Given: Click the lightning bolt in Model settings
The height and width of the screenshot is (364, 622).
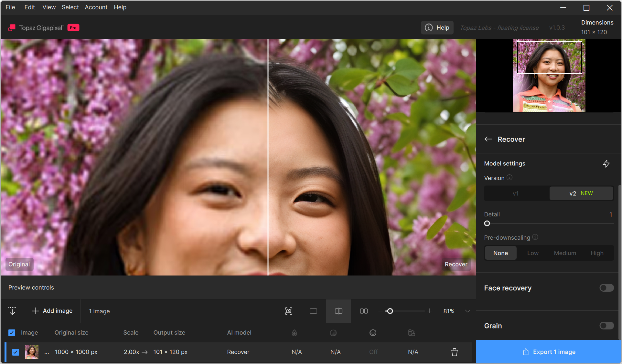Looking at the screenshot, I should 606,164.
